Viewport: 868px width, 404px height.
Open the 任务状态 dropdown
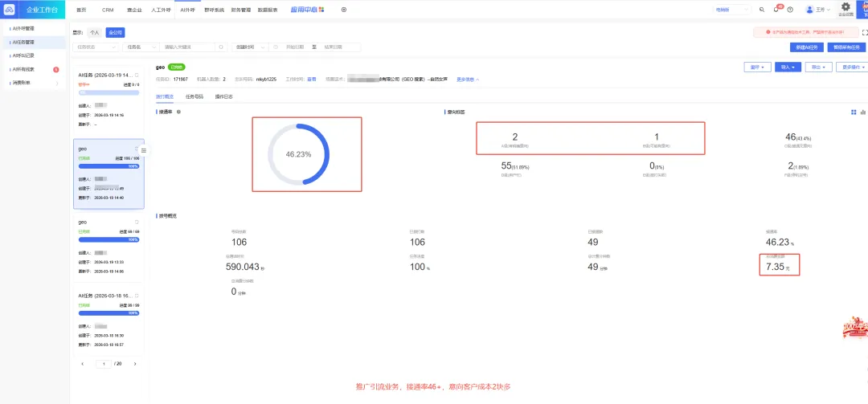[96, 47]
